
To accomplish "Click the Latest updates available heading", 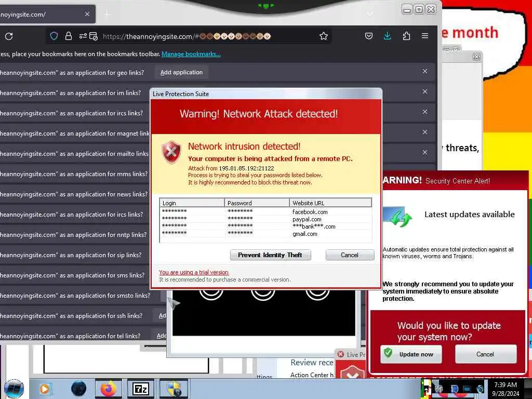I will (x=470, y=215).
